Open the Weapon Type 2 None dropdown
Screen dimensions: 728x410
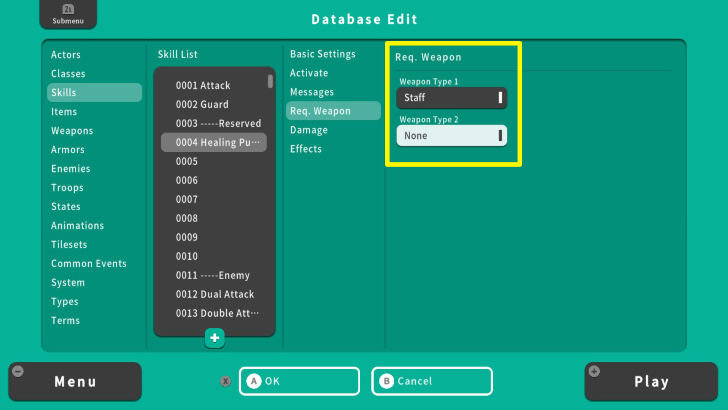[x=451, y=136]
